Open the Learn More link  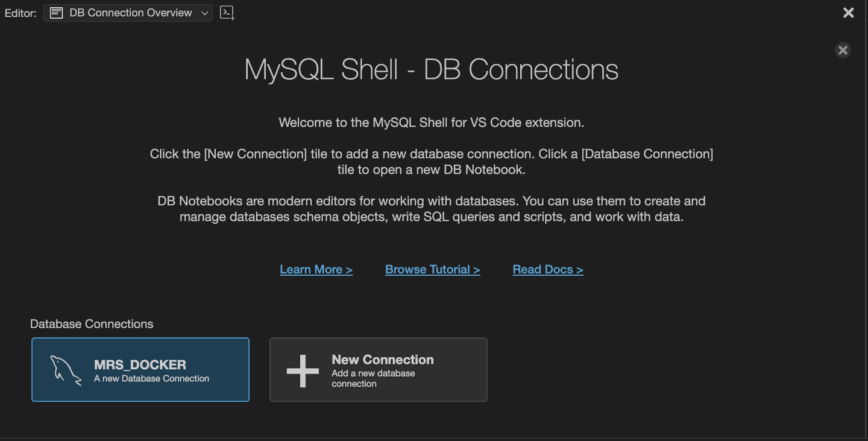point(316,269)
